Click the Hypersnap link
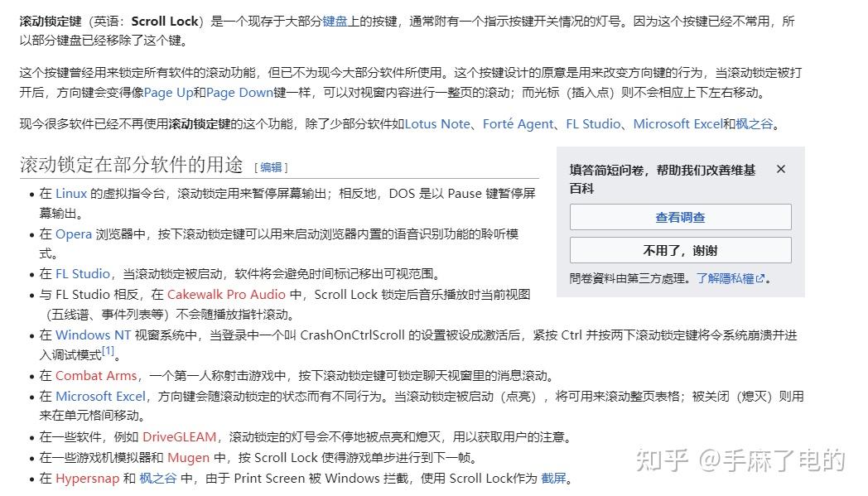The image size is (868, 496). (x=87, y=478)
